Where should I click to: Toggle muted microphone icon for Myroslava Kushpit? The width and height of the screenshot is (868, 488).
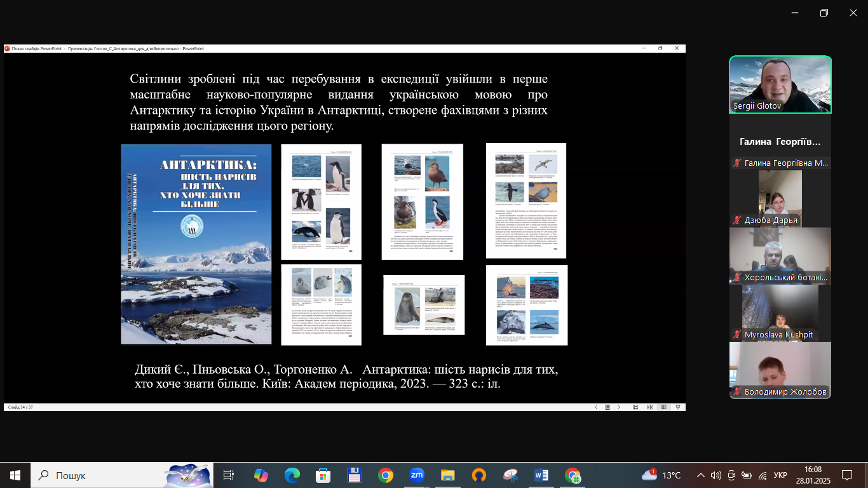[737, 335]
